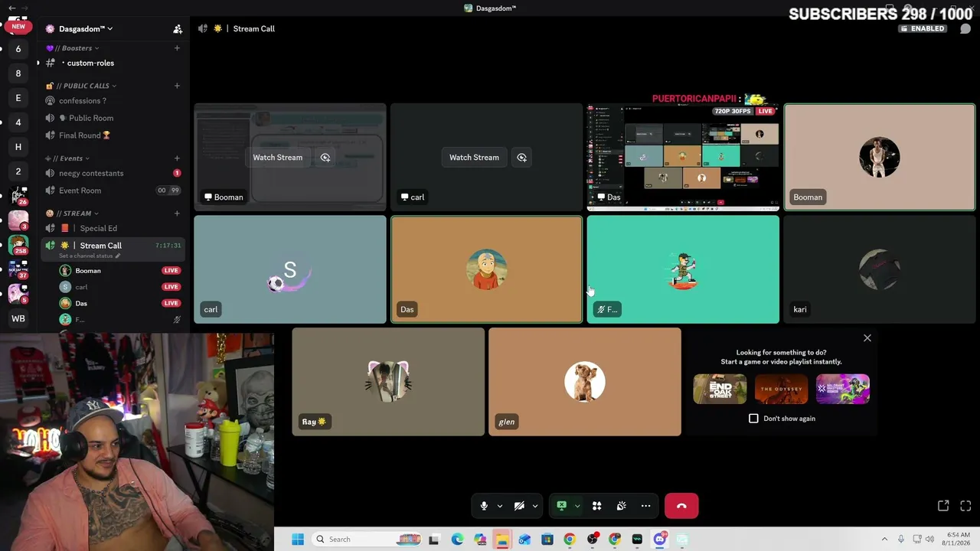The height and width of the screenshot is (551, 980).
Task: Stop screen sharing with green button
Action: tap(561, 506)
